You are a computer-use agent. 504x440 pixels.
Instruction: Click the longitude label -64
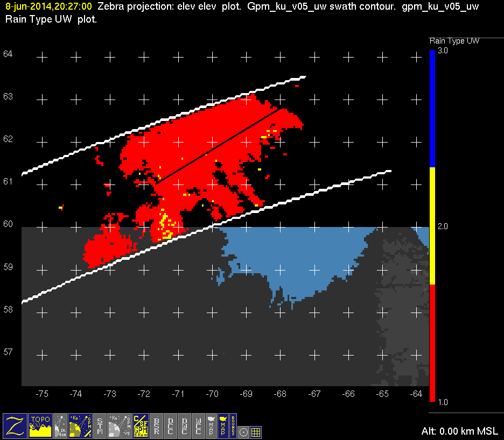pyautogui.click(x=416, y=394)
